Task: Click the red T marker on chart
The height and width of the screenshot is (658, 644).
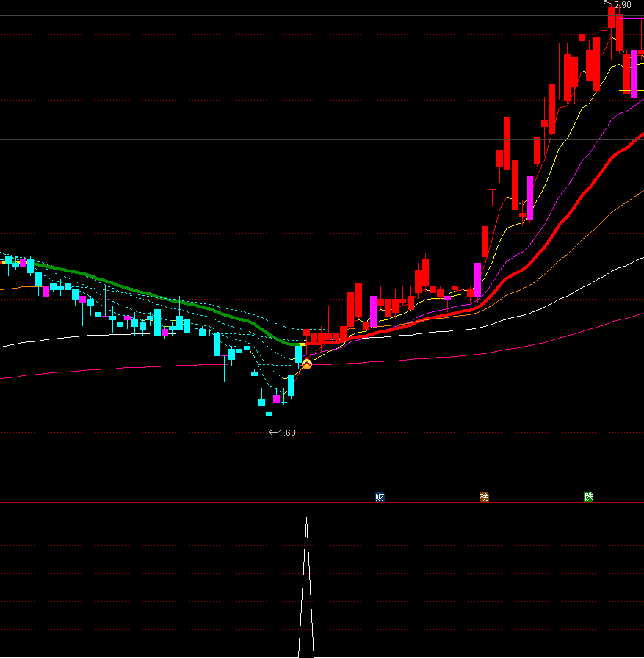Action: tap(492, 195)
